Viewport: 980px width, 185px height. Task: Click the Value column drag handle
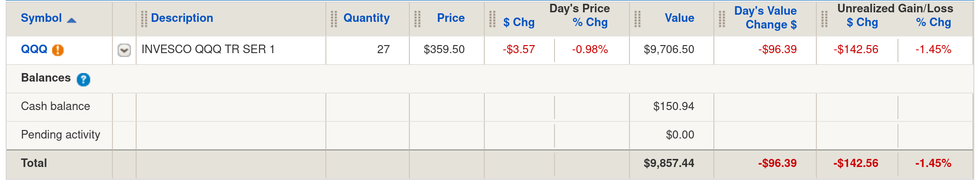(638, 19)
